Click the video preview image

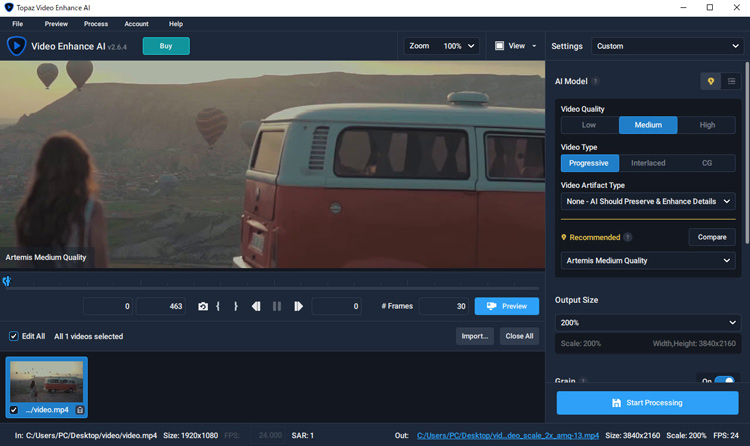pos(273,164)
